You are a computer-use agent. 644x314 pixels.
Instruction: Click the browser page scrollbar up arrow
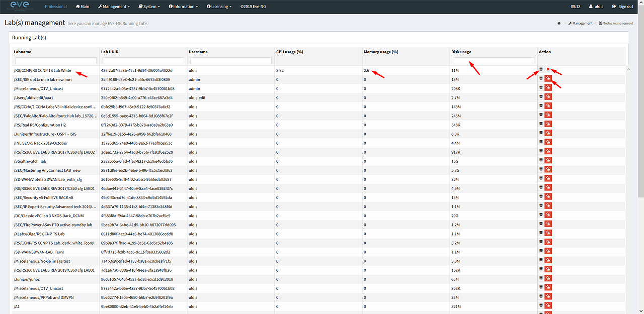point(640,3)
